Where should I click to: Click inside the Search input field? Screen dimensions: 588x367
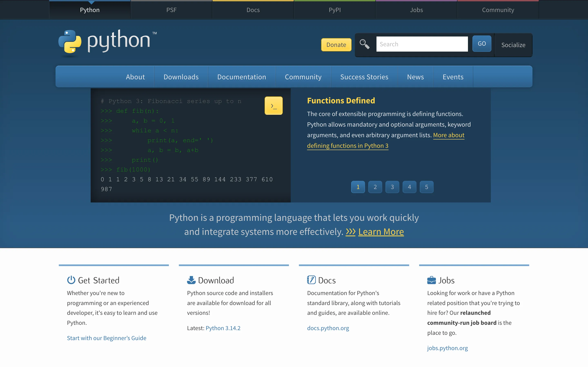click(422, 44)
